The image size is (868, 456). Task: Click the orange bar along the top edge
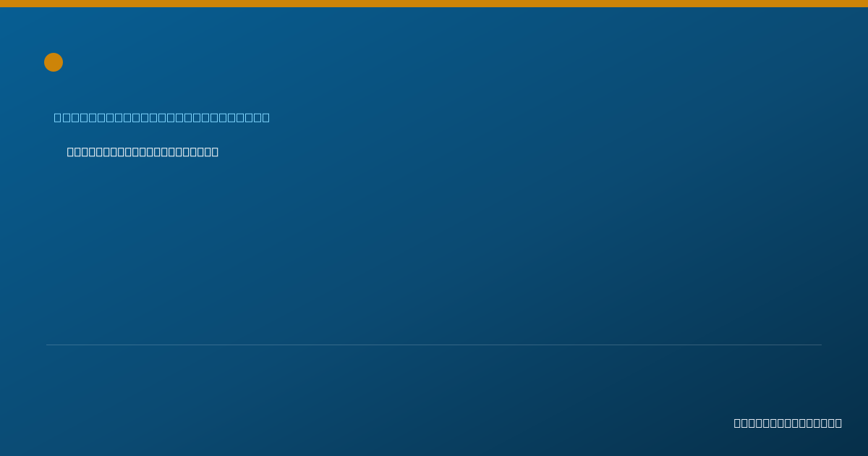point(434,4)
